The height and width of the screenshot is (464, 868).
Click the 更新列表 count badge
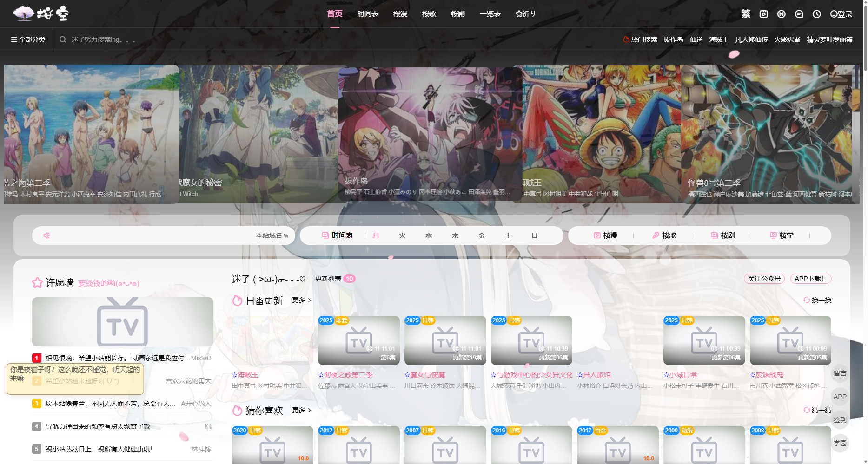349,279
